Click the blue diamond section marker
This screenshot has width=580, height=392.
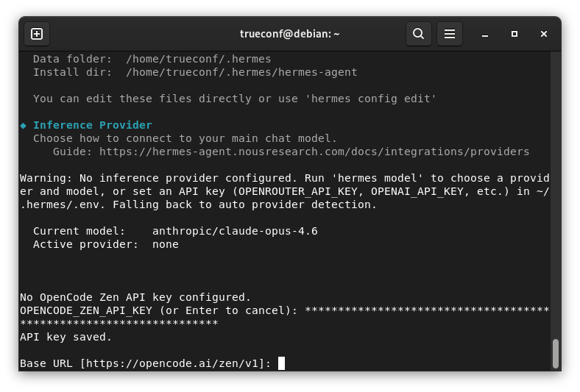(x=24, y=126)
